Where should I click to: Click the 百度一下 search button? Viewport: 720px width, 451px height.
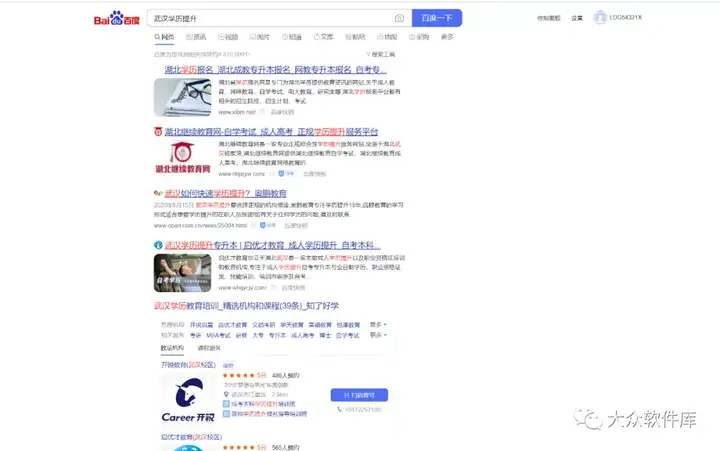coord(437,18)
